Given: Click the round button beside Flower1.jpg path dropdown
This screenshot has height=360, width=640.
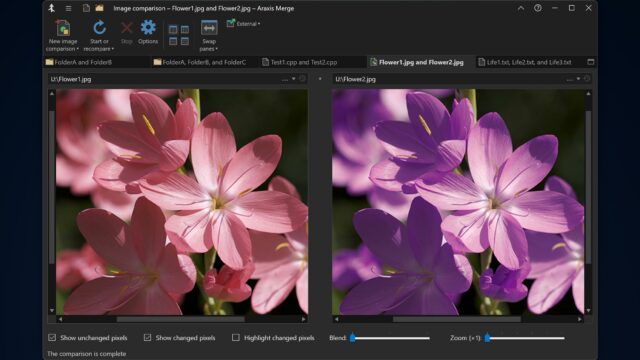Looking at the screenshot, I should [302, 79].
